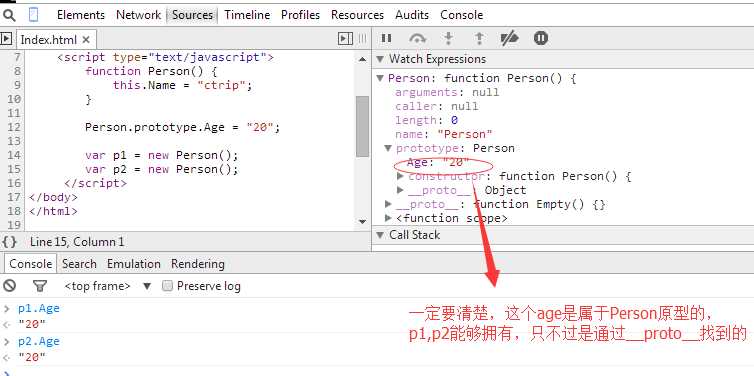The width and height of the screenshot is (754, 376).
Task: Collapse the Person watch entry
Action: (x=380, y=78)
